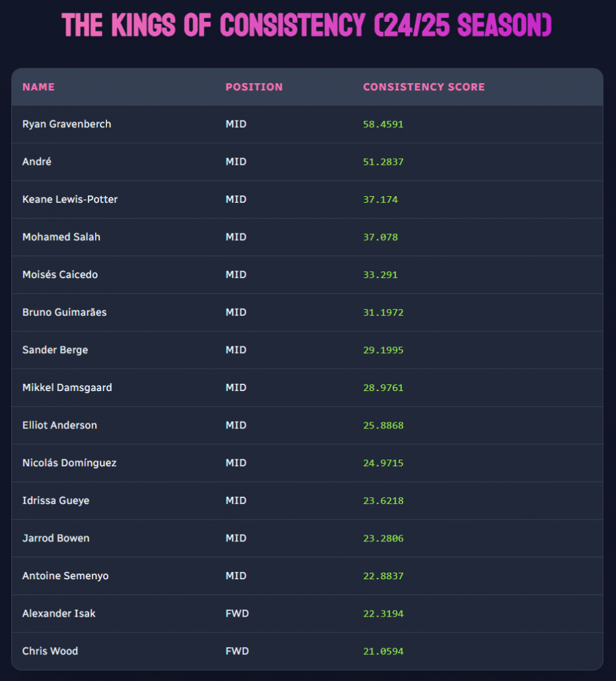The height and width of the screenshot is (681, 616).
Task: Select Mikkel Damsgaard's name
Action: pyautogui.click(x=67, y=388)
